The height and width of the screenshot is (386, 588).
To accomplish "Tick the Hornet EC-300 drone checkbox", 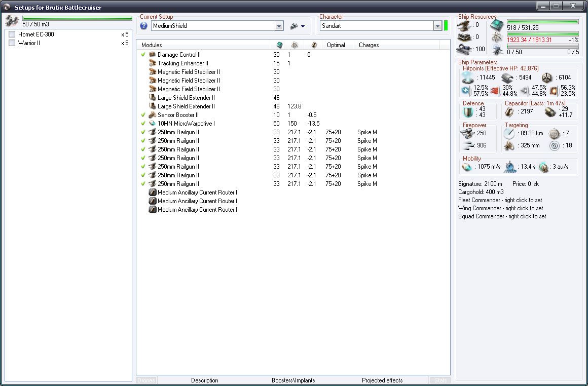I will [12, 34].
